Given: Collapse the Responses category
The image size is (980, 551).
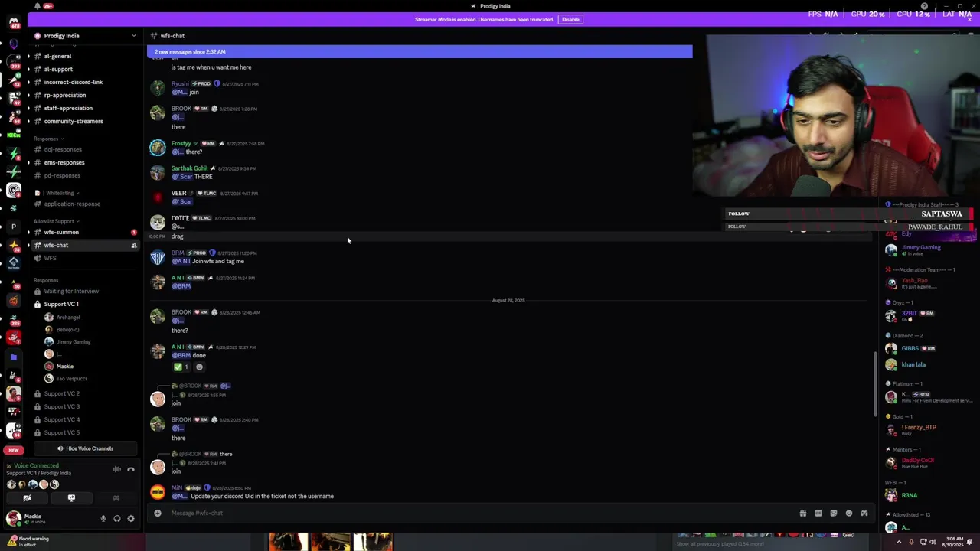Looking at the screenshot, I should (x=49, y=139).
